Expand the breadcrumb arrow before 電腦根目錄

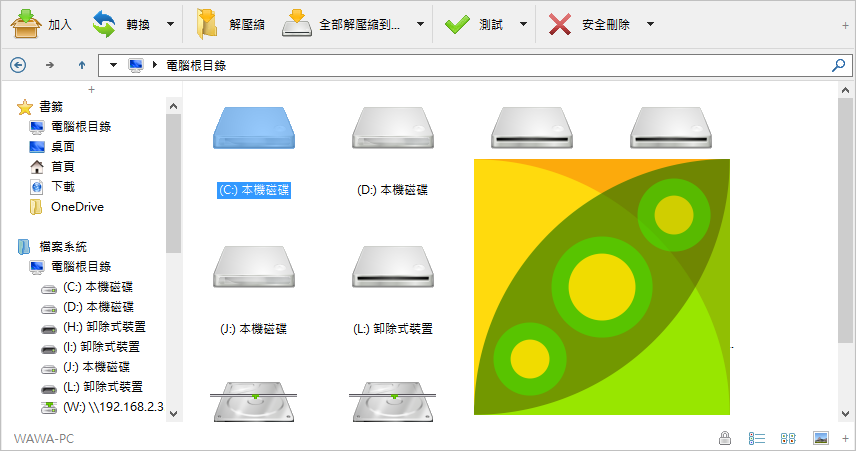tap(154, 65)
